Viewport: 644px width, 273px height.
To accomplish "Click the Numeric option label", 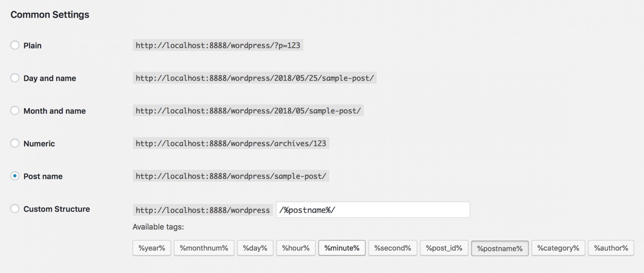I will click(39, 143).
